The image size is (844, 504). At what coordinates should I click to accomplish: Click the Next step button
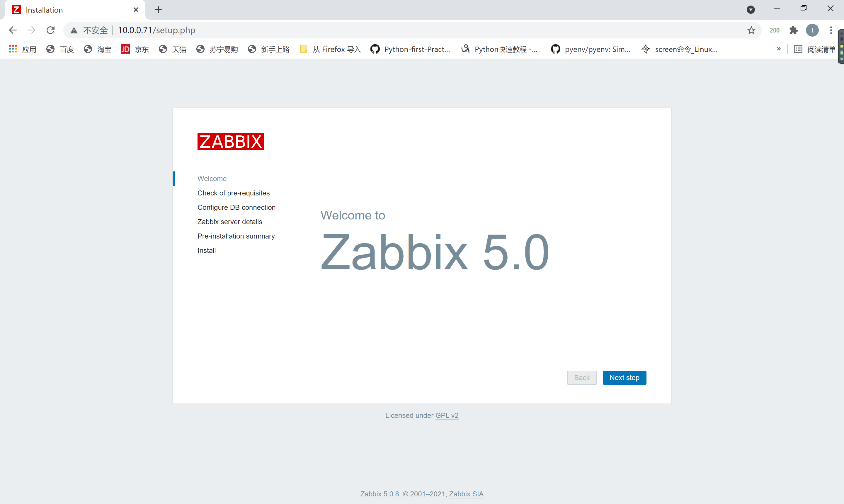click(624, 378)
